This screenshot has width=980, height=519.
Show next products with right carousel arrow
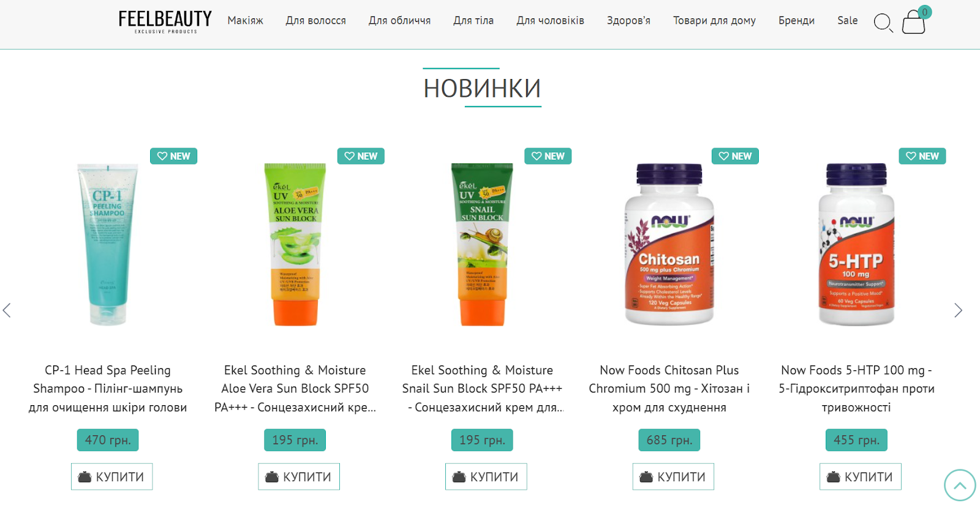[959, 310]
